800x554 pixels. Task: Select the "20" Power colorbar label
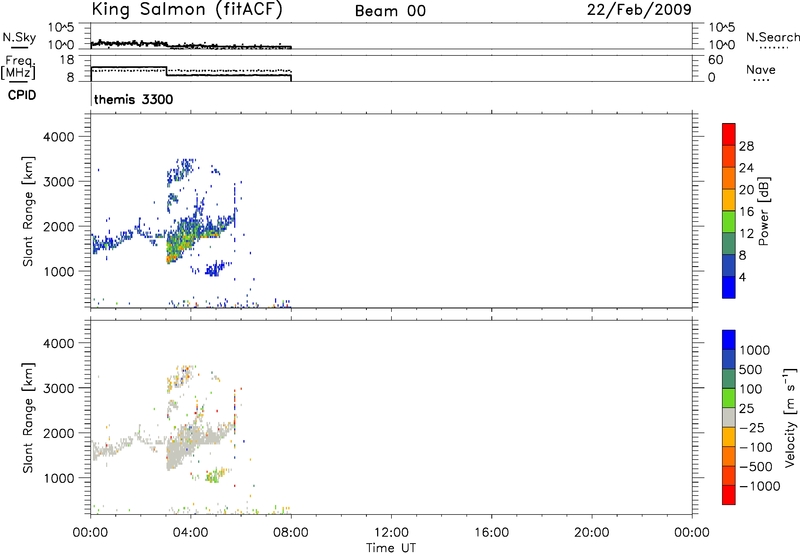[x=746, y=190]
